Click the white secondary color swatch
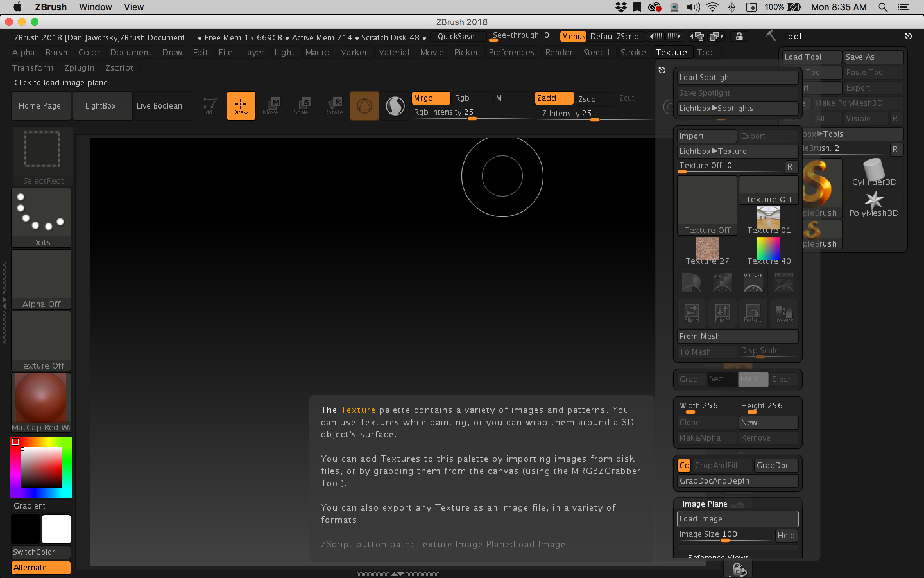The image size is (924, 578). click(x=56, y=529)
